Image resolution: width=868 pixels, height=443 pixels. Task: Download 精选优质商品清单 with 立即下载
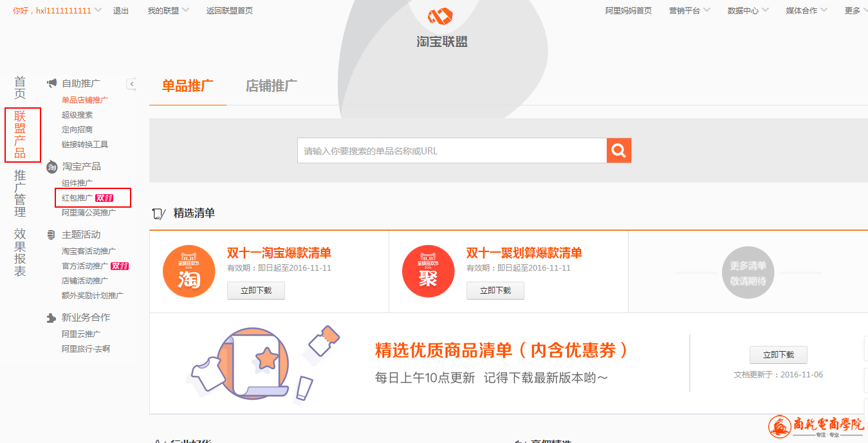pyautogui.click(x=779, y=355)
